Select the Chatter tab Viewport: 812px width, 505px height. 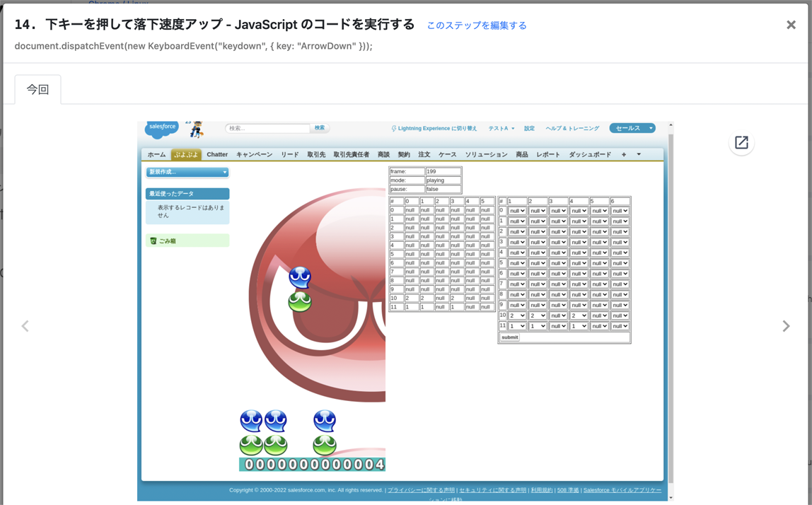point(217,154)
